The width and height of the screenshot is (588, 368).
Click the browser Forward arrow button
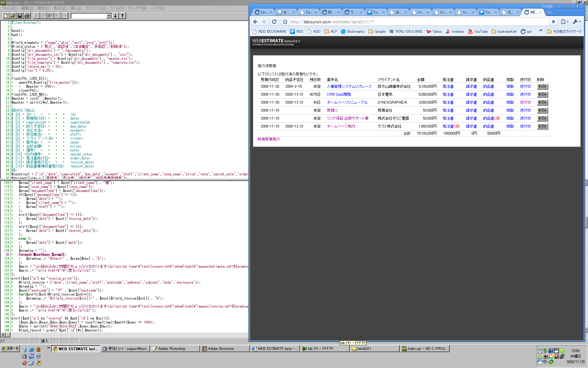click(x=264, y=22)
